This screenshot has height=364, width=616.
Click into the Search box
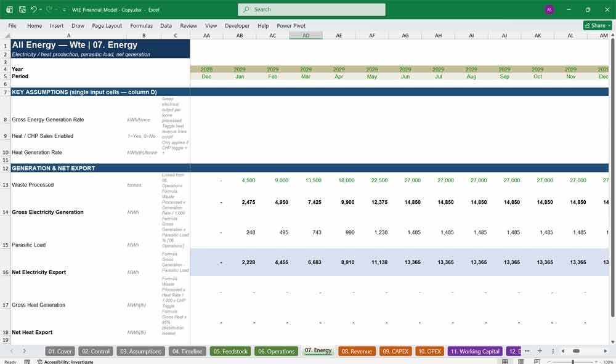pyautogui.click(x=312, y=9)
